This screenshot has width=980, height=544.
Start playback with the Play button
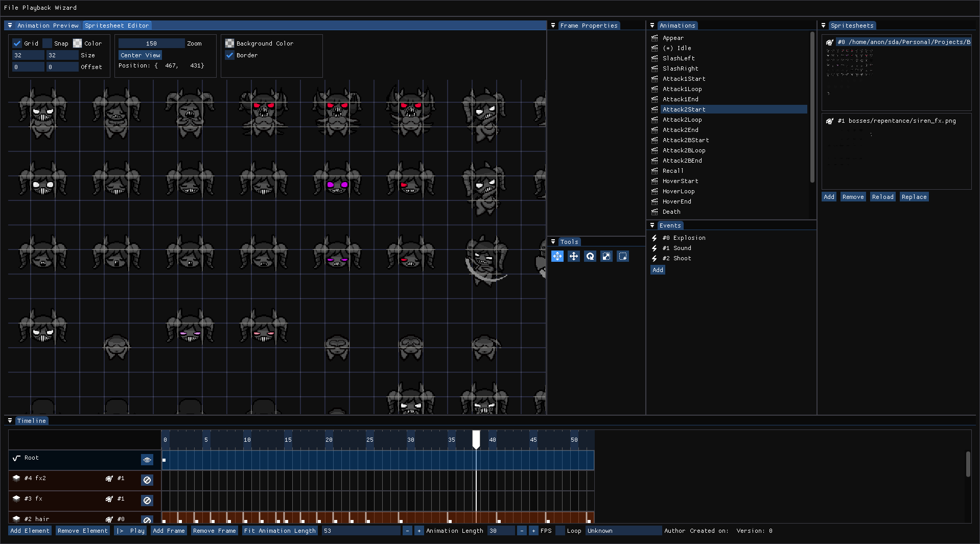pyautogui.click(x=131, y=531)
